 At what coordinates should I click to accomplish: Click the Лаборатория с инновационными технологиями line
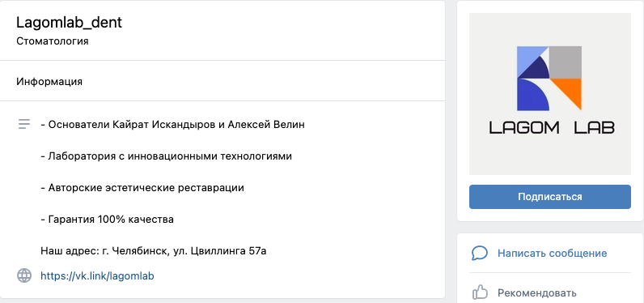tap(167, 156)
